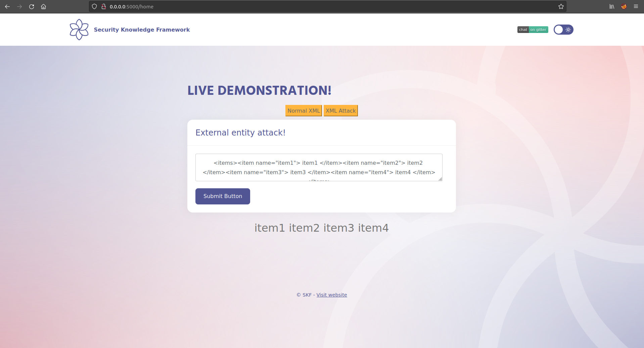Reload the page with the refresh icon

[32, 6]
